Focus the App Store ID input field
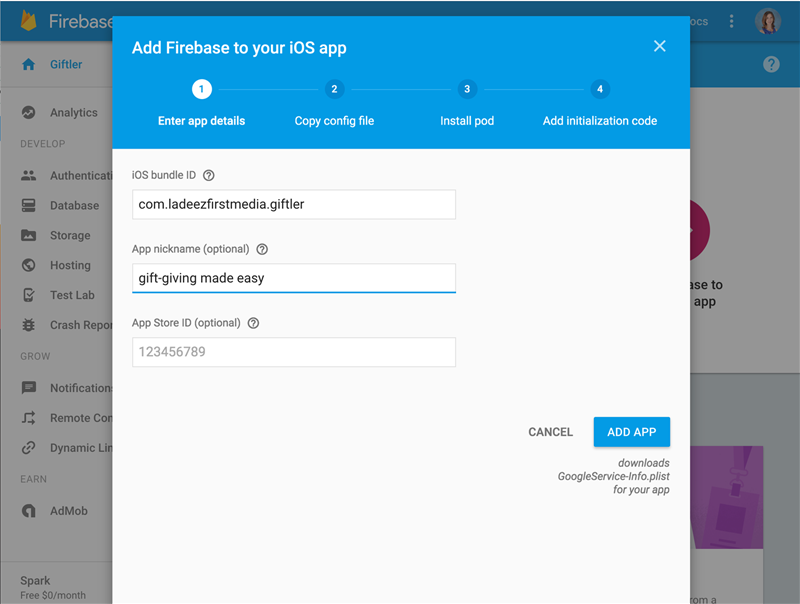Screen dimensions: 800x604 click(294, 352)
